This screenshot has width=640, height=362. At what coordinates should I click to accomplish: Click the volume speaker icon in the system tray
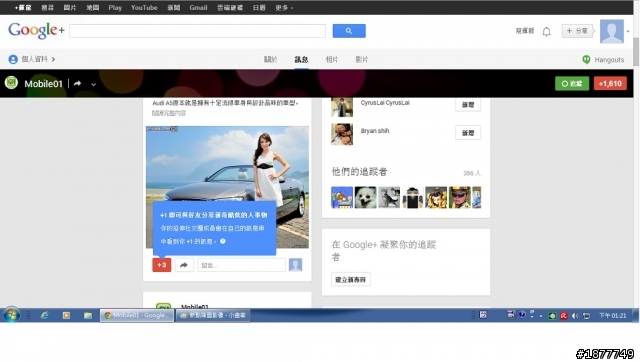pyautogui.click(x=575, y=316)
